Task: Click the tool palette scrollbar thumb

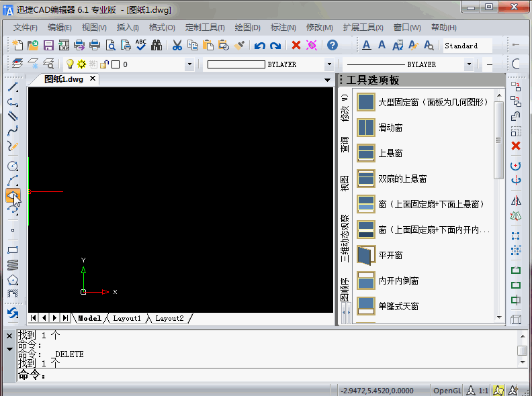Action: (498, 140)
